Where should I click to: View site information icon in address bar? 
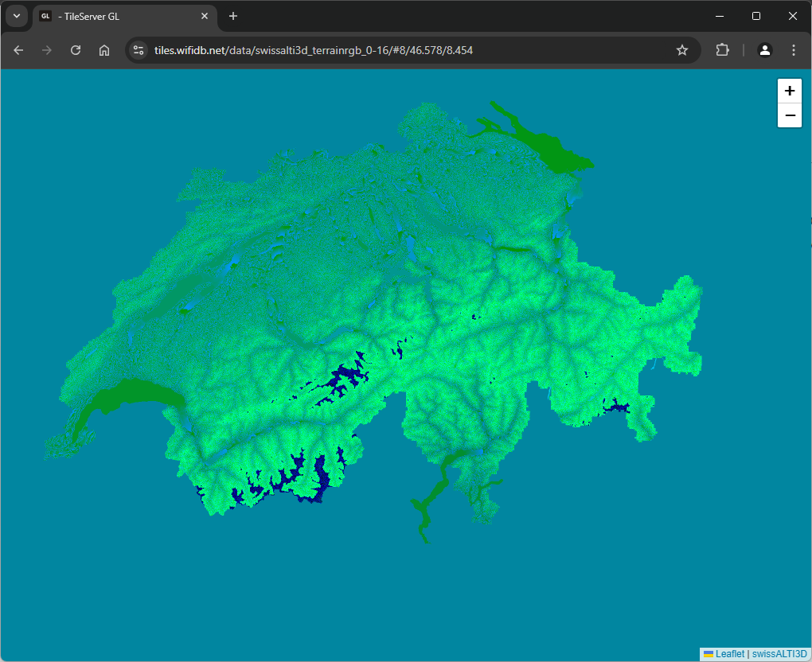[x=139, y=50]
